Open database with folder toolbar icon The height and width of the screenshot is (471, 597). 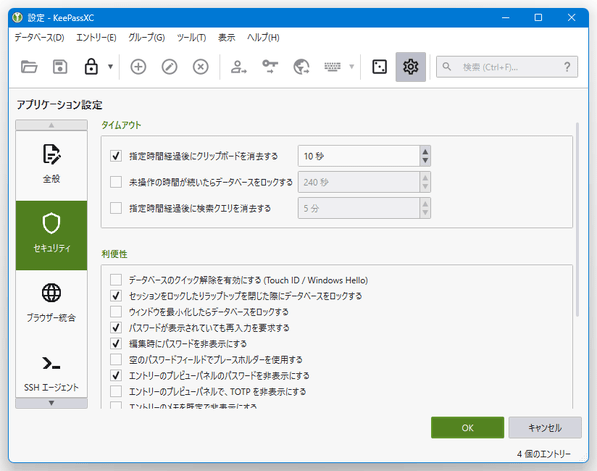click(x=29, y=67)
